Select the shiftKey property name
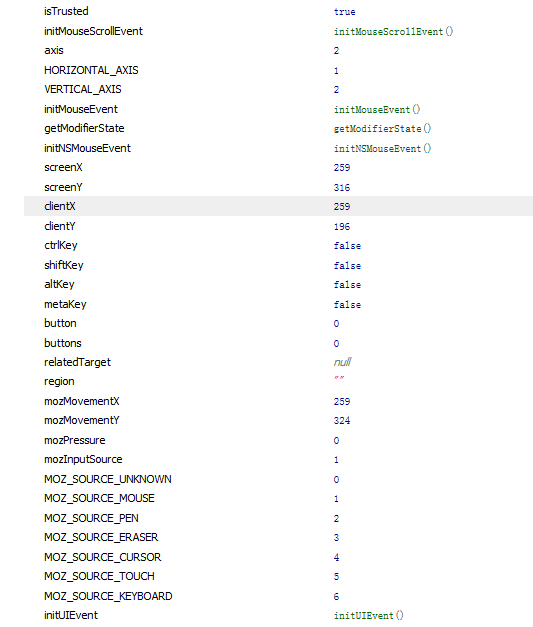The width and height of the screenshot is (533, 627). 64,265
